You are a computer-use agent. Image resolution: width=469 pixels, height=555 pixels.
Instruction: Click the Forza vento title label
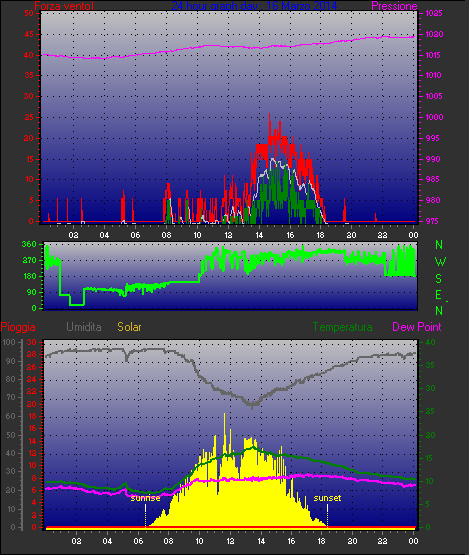pyautogui.click(x=64, y=6)
